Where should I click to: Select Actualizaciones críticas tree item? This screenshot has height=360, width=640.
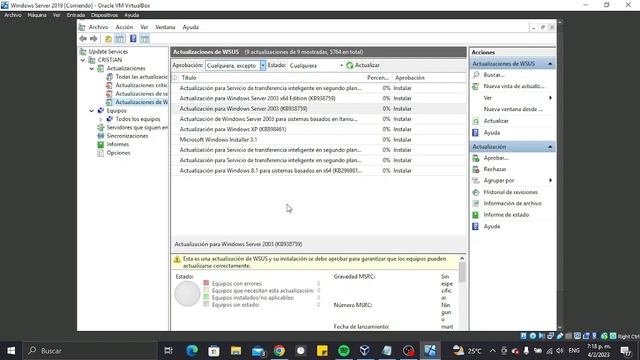(x=141, y=85)
